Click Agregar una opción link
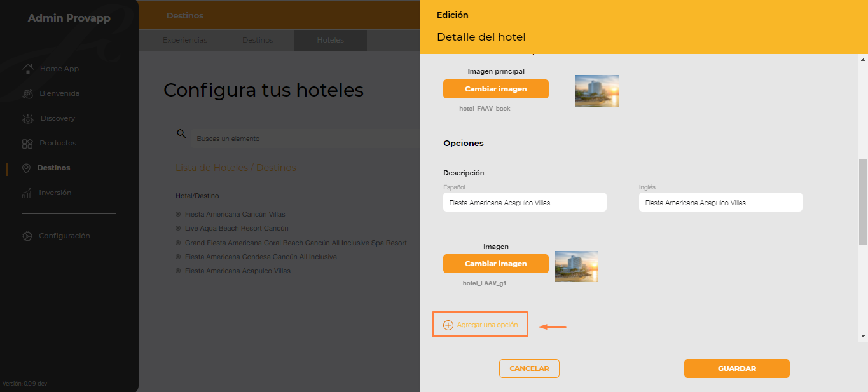 (487, 325)
